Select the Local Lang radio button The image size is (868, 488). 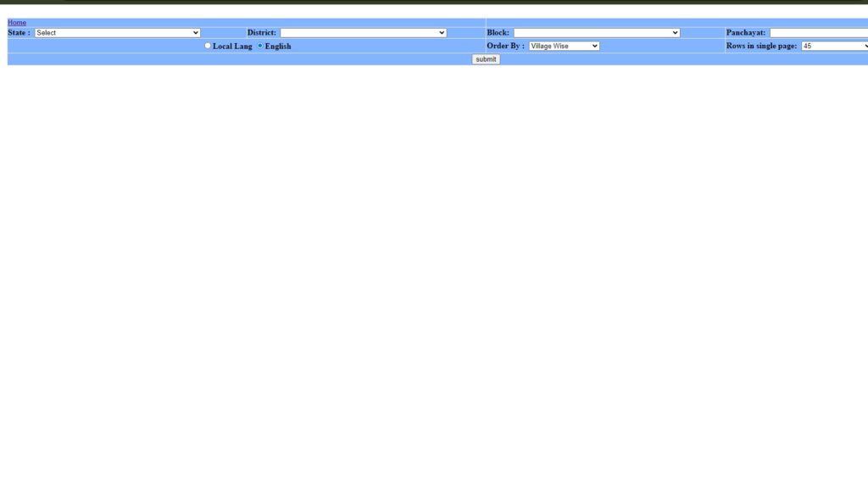tap(208, 46)
